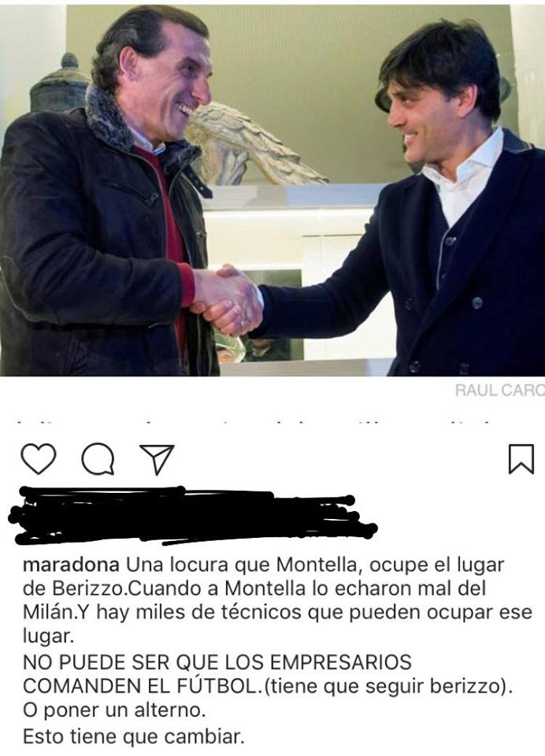Screen dimensions: 545x756
Task: Click the '(tiene que seguir berizzo)' text
Action: 389,686
